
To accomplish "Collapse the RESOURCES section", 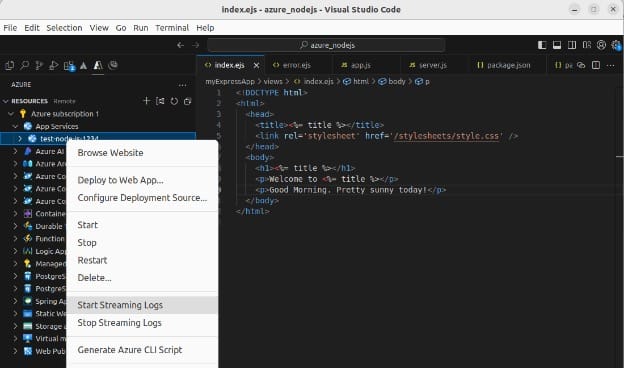I will click(6, 101).
